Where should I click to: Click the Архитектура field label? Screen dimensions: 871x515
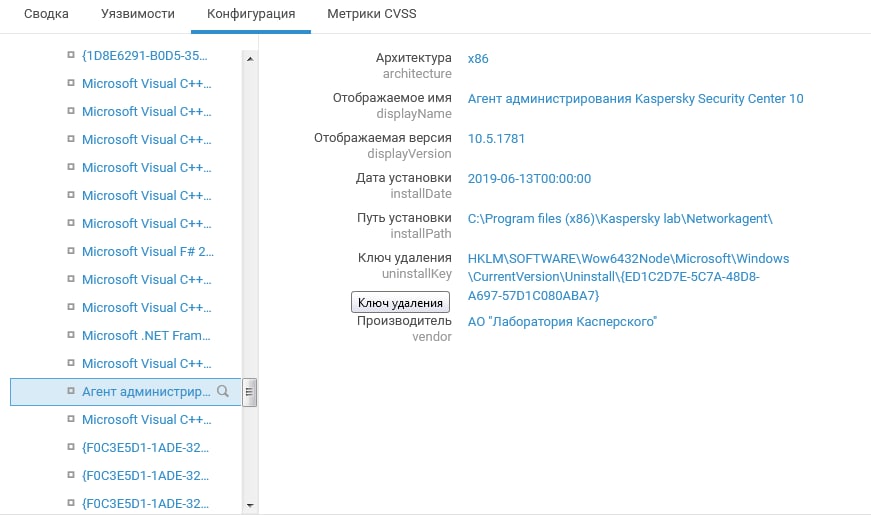click(x=413, y=57)
